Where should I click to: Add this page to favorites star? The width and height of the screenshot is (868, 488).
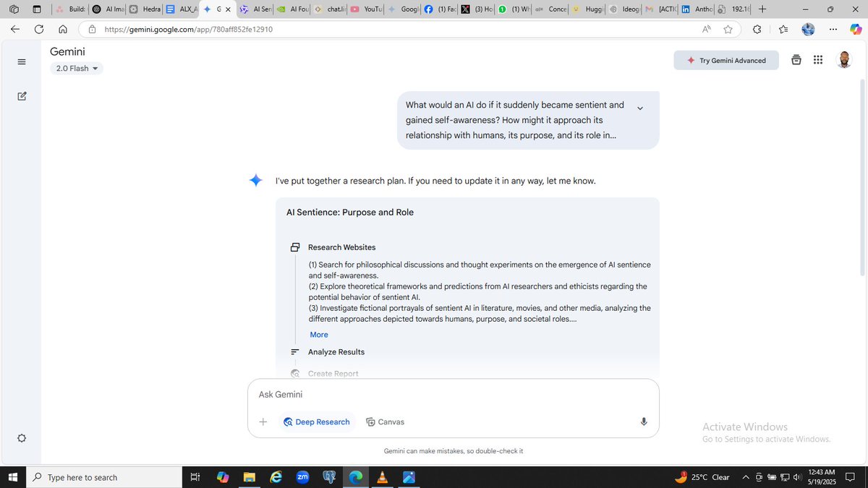pos(728,29)
